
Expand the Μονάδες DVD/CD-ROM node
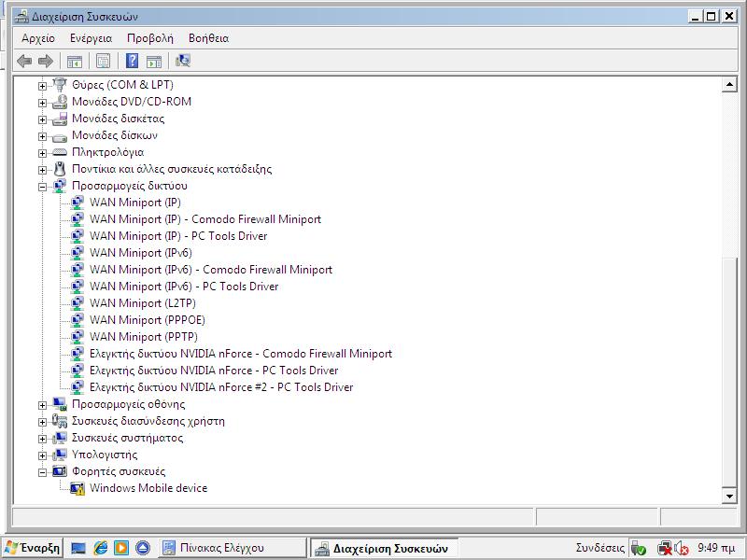[42, 103]
